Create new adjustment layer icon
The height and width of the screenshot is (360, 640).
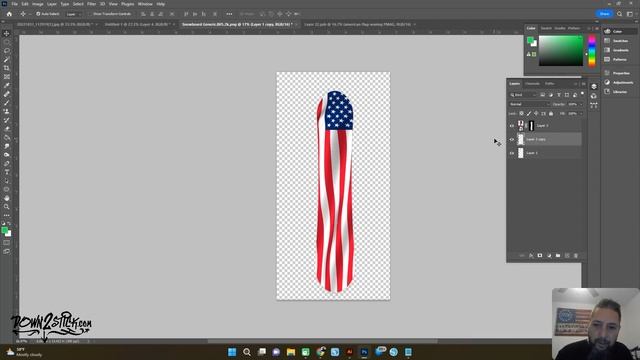click(x=549, y=256)
